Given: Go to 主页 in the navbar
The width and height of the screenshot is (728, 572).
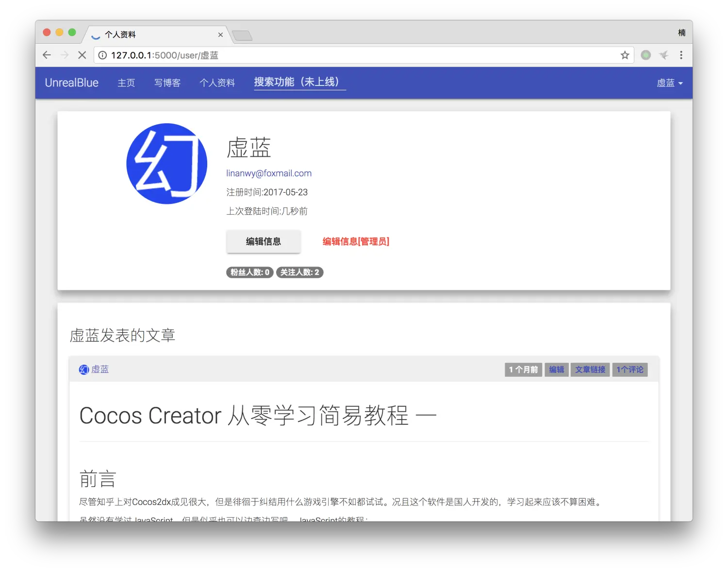Looking at the screenshot, I should tap(126, 83).
